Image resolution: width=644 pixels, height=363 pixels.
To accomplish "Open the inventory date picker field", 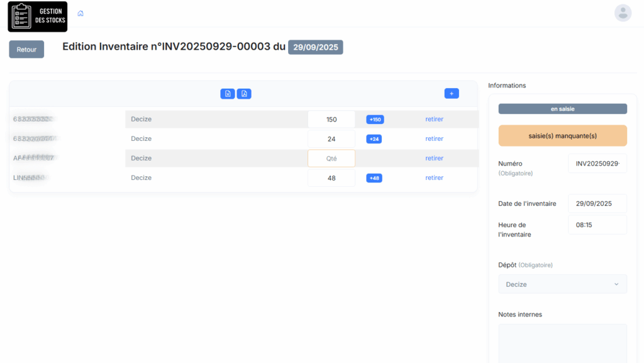I will (x=597, y=204).
